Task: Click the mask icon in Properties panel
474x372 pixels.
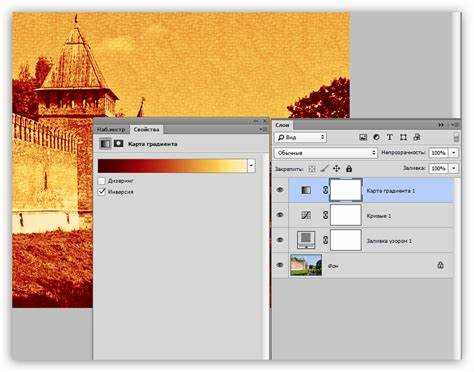Action: [118, 144]
